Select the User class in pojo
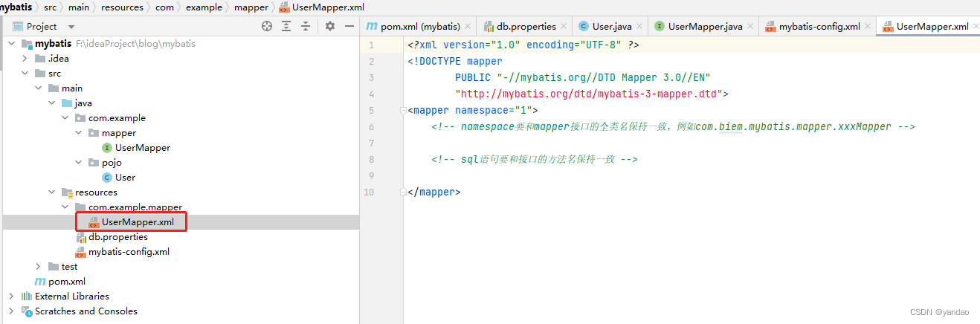This screenshot has width=980, height=324. (x=125, y=178)
